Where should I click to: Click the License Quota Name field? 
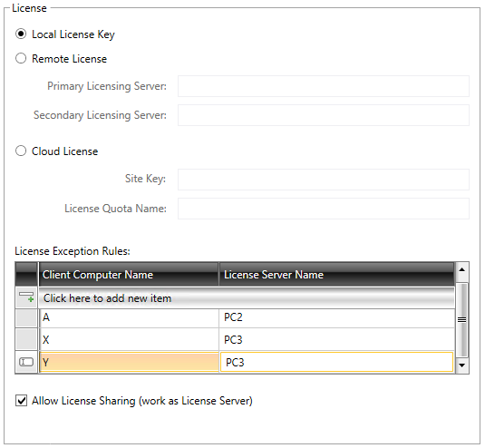[324, 209]
